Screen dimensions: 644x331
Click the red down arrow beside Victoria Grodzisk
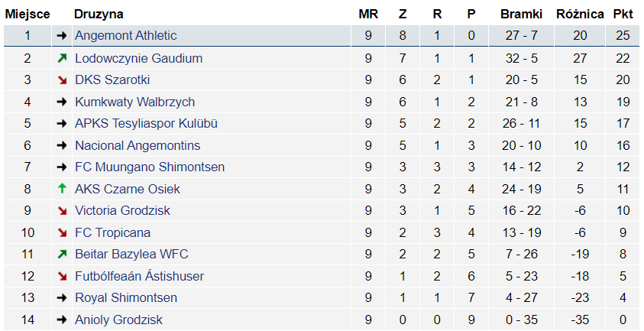pos(62,211)
